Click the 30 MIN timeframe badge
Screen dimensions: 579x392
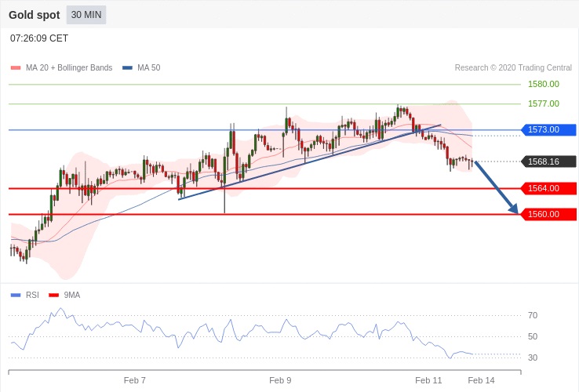pyautogui.click(x=86, y=15)
